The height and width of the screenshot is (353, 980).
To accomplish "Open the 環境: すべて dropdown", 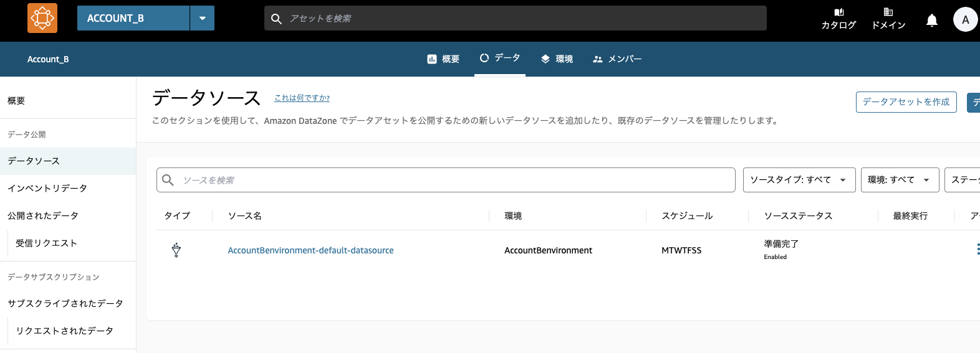I will tap(900, 180).
